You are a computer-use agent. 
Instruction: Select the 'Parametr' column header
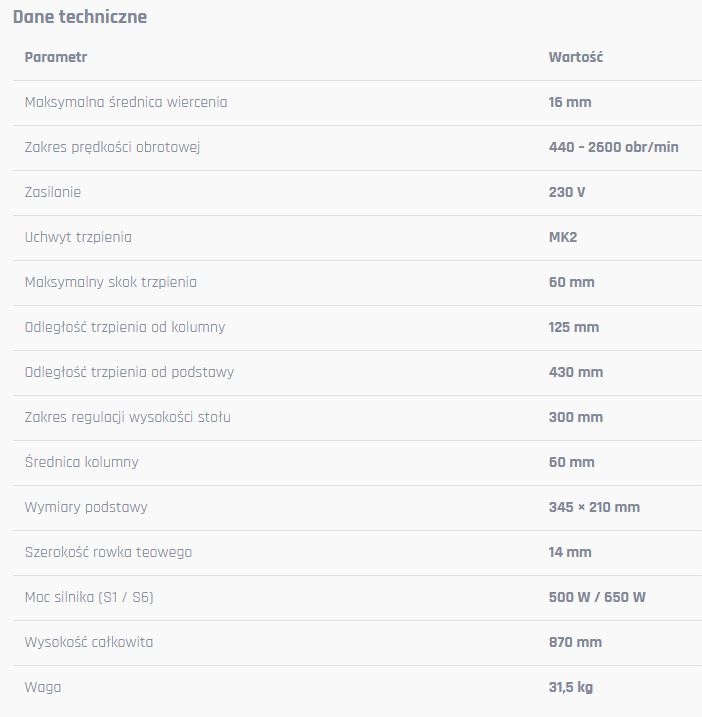(56, 57)
